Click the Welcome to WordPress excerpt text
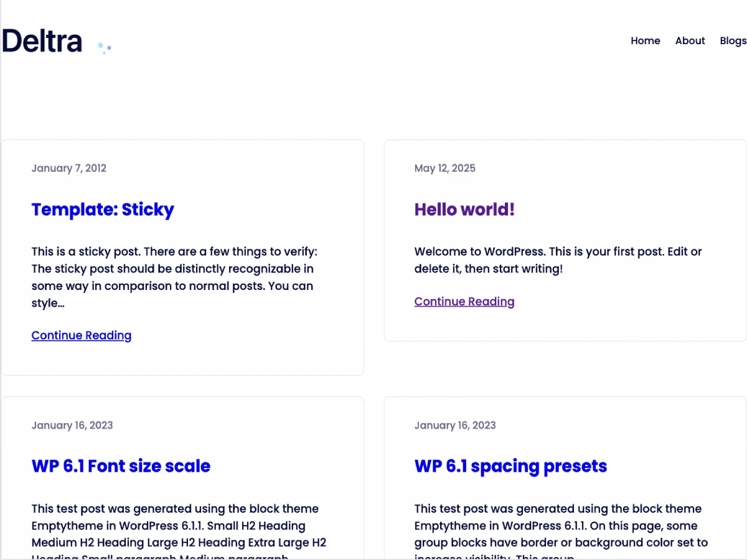This screenshot has width=747, height=560. [x=557, y=261]
